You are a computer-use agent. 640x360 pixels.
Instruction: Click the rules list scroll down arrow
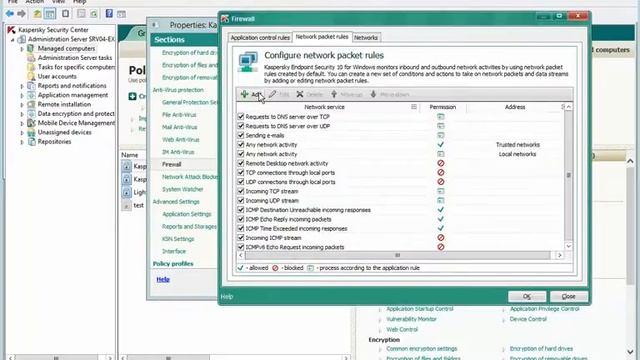(x=569, y=246)
